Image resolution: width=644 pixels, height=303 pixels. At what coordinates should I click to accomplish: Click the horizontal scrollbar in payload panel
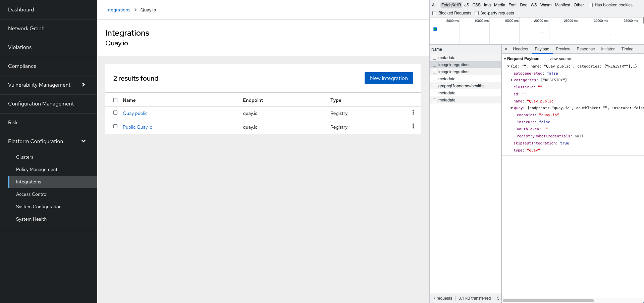[x=548, y=300]
